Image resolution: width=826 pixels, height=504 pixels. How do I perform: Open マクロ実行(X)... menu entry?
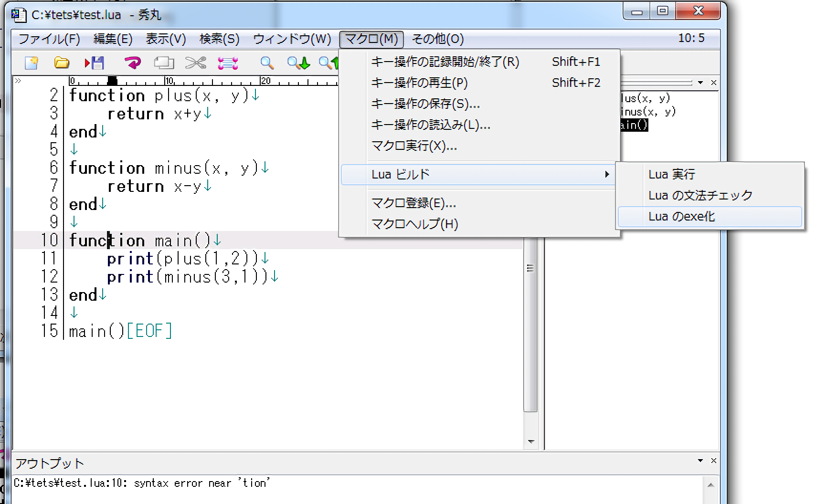(x=414, y=146)
